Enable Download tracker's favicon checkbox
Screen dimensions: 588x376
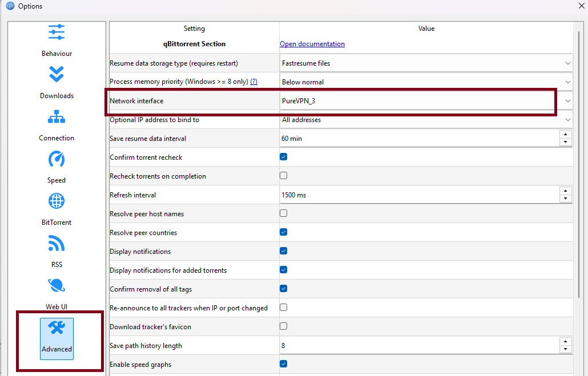click(284, 326)
